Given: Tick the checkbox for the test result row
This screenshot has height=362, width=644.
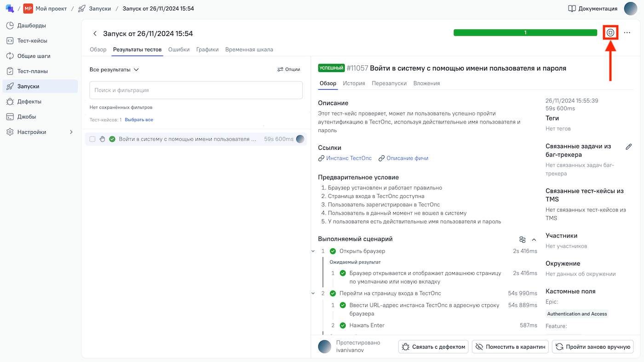Looking at the screenshot, I should (x=92, y=139).
